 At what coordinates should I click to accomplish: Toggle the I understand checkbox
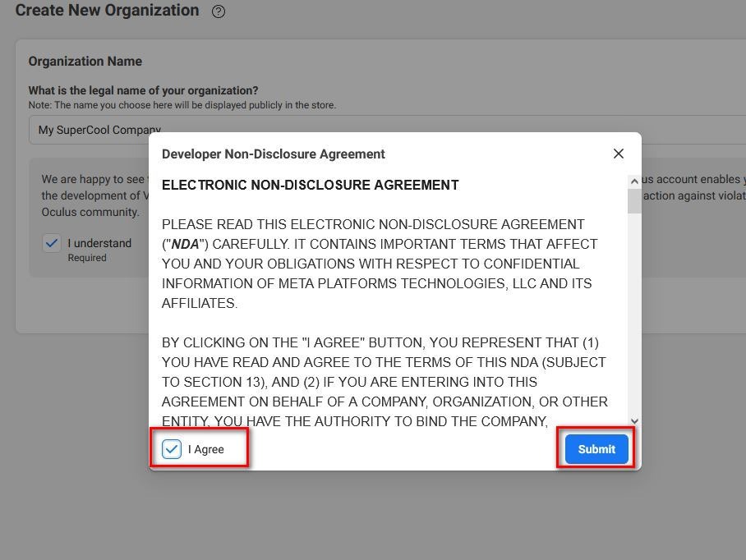52,243
